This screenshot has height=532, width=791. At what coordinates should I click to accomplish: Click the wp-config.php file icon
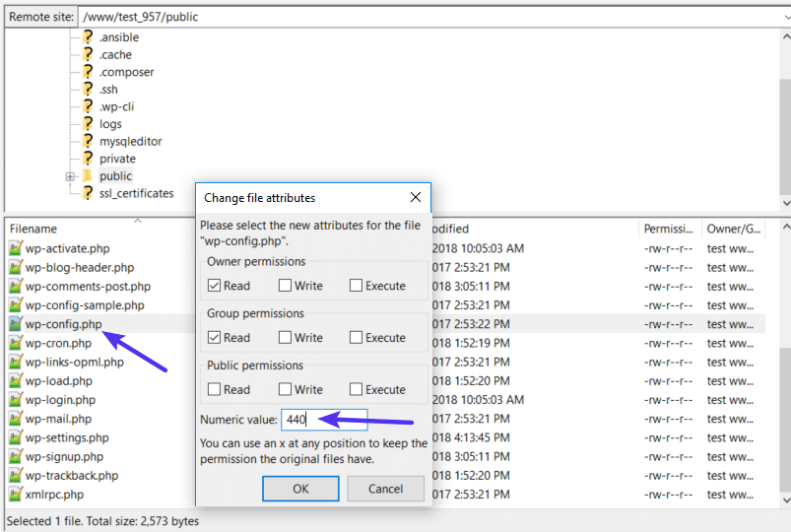pos(15,324)
